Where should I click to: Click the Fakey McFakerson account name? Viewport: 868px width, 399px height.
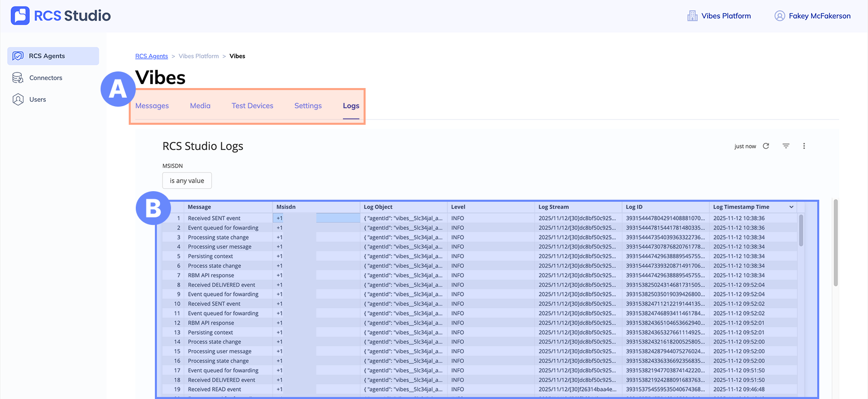click(820, 16)
